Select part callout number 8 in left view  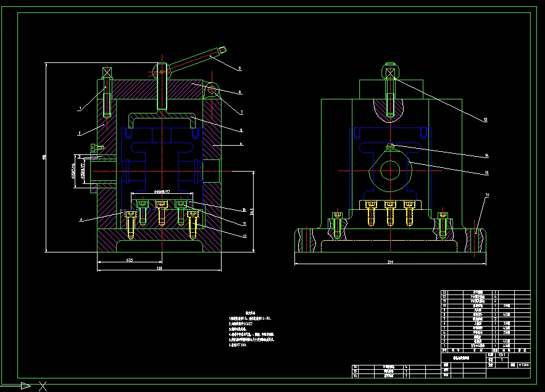coord(241,130)
